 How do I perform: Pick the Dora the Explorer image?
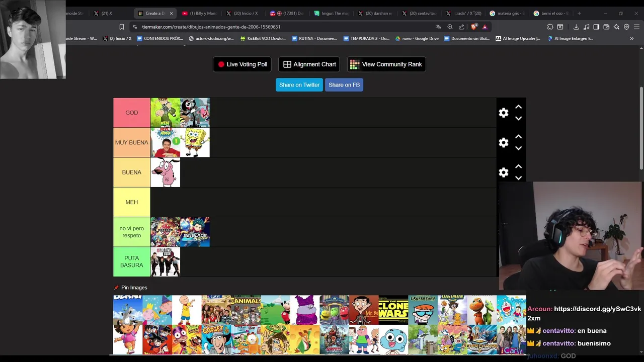pyautogui.click(x=128, y=339)
